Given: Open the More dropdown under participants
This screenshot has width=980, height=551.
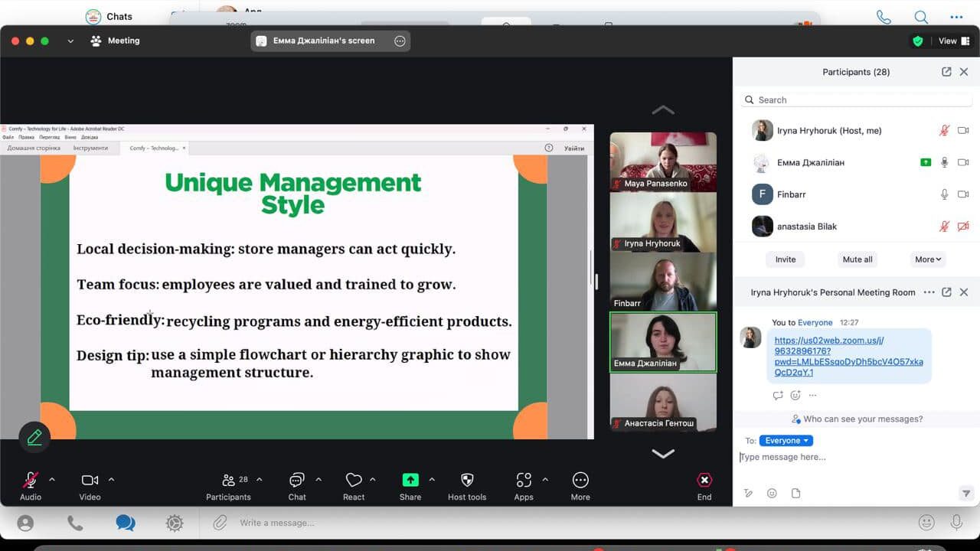Looking at the screenshot, I should point(928,259).
